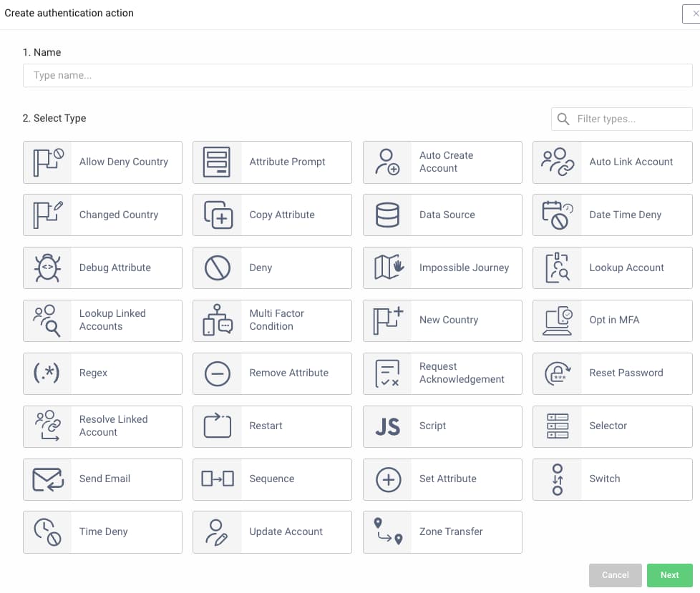Viewport: 700px width, 593px height.
Task: Focus the Type name input field
Action: [x=357, y=76]
